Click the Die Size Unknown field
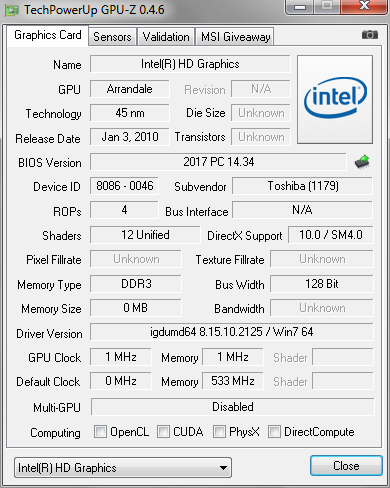Viewport: 390px width, 488px height. coord(261,113)
